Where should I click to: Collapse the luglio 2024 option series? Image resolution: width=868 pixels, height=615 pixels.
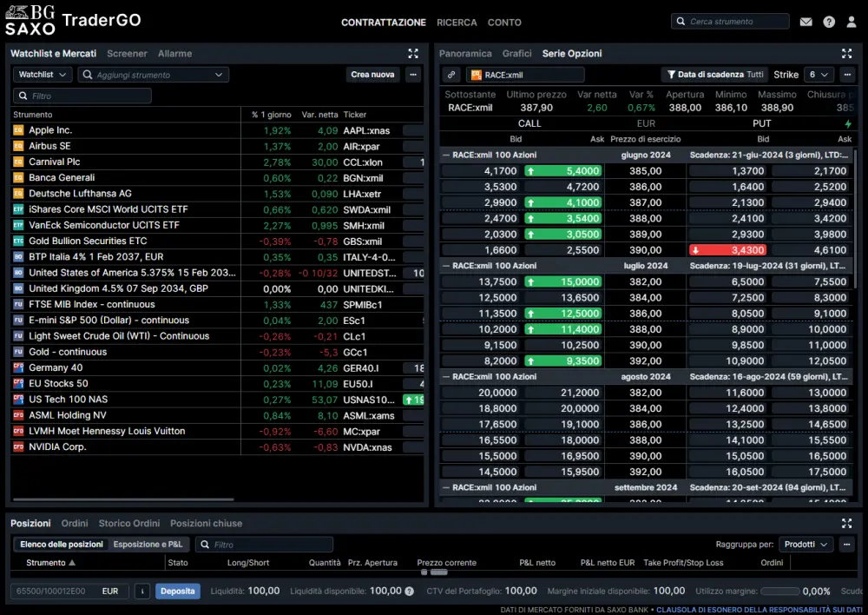[x=445, y=266]
